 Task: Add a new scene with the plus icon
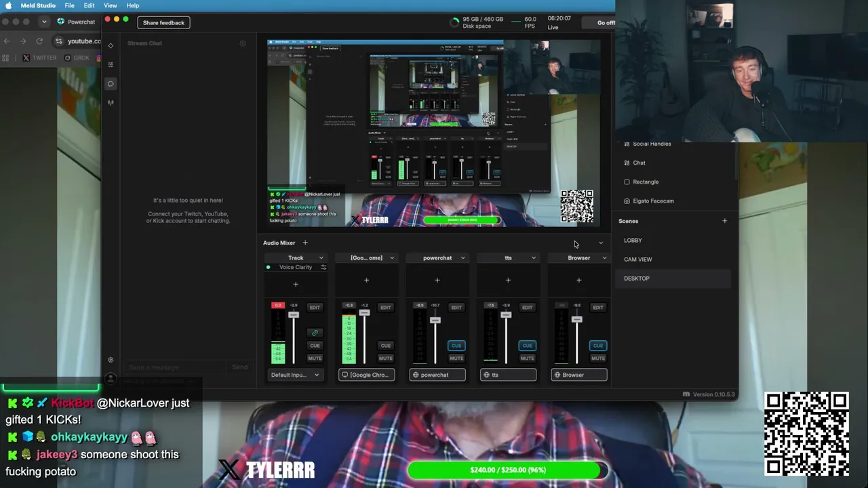pos(724,221)
